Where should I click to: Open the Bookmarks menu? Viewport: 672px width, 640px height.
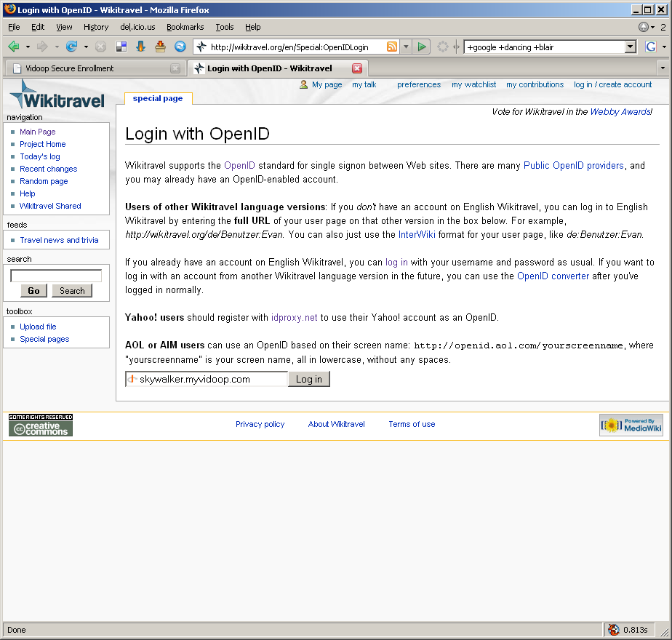point(185,27)
